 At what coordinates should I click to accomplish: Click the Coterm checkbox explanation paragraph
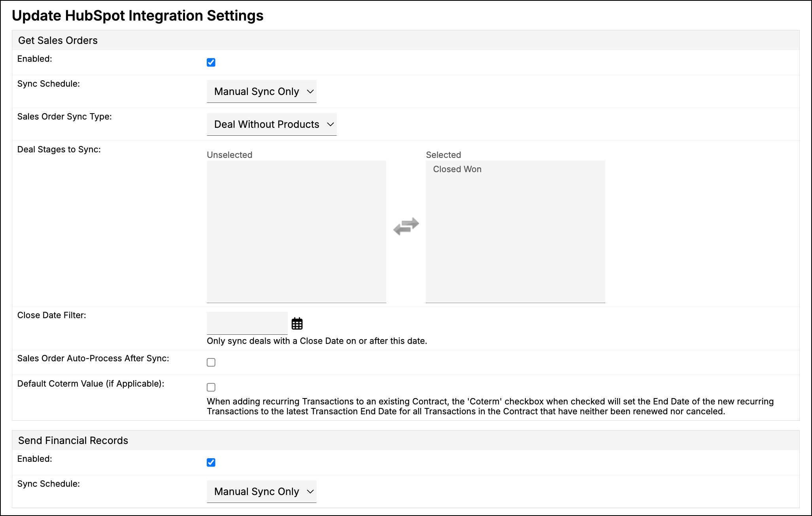pyautogui.click(x=490, y=406)
